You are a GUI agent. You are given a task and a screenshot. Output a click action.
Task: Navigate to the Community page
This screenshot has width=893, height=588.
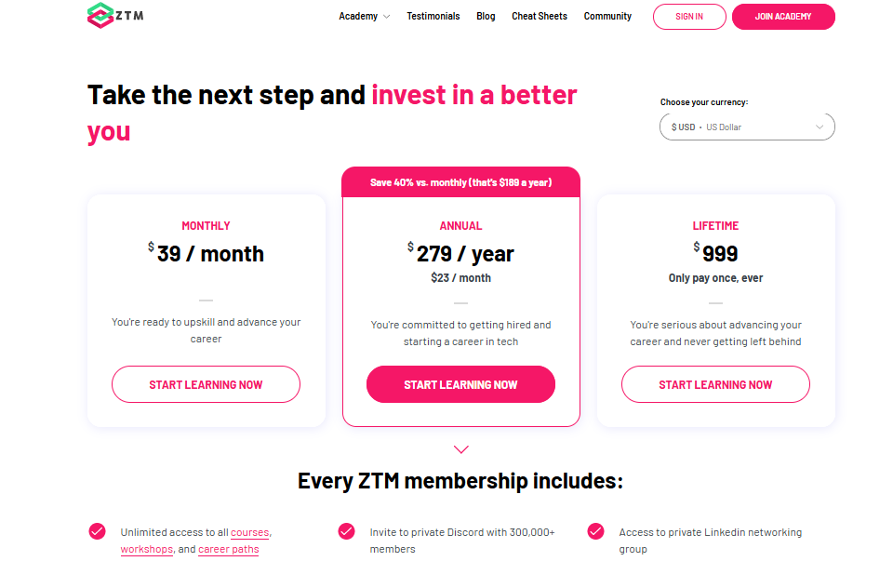click(x=607, y=17)
